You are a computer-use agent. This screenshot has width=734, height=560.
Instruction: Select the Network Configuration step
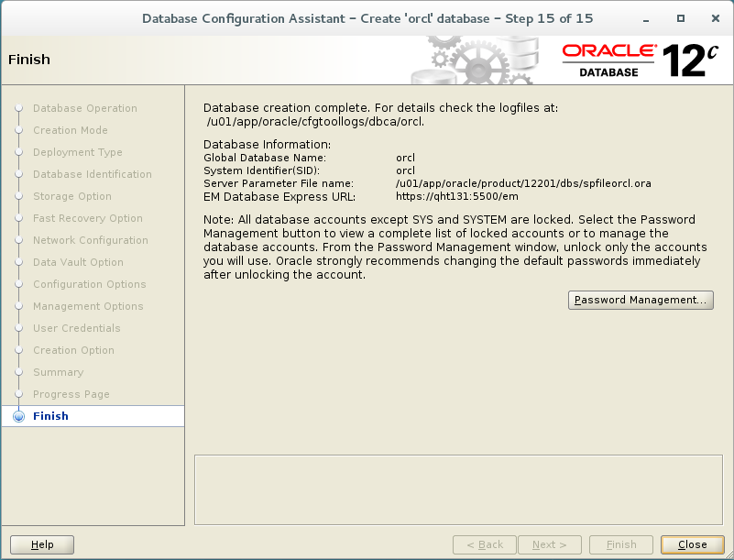tap(91, 240)
